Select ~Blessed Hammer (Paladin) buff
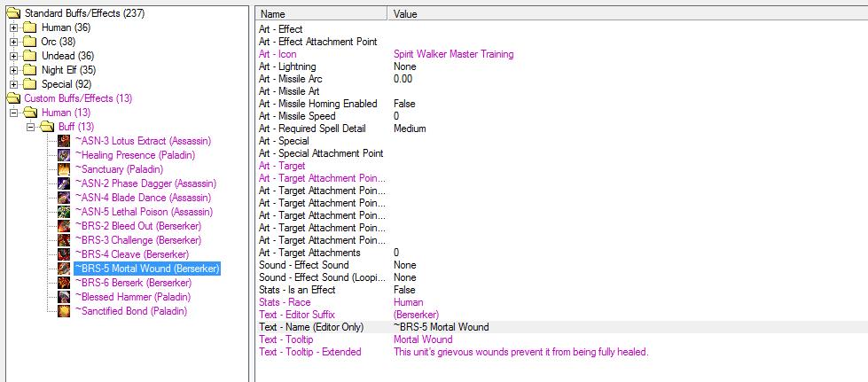 (132, 297)
